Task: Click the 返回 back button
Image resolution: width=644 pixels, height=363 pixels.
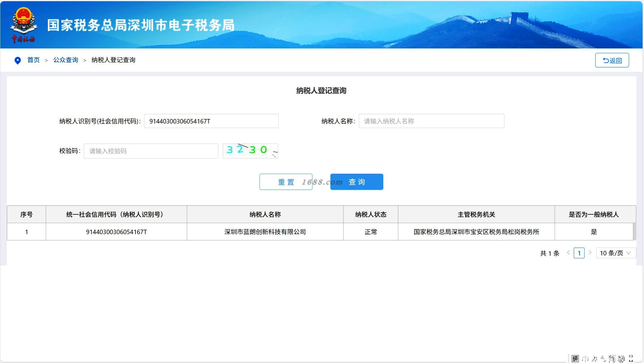Action: pos(612,60)
